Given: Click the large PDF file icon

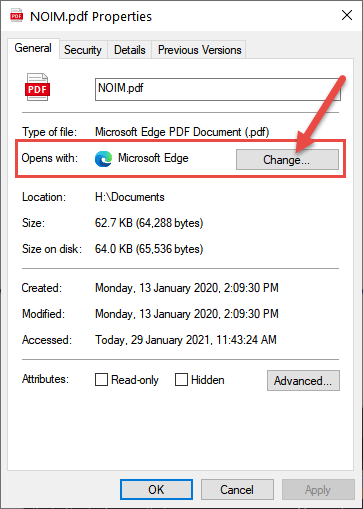Looking at the screenshot, I should point(37,87).
